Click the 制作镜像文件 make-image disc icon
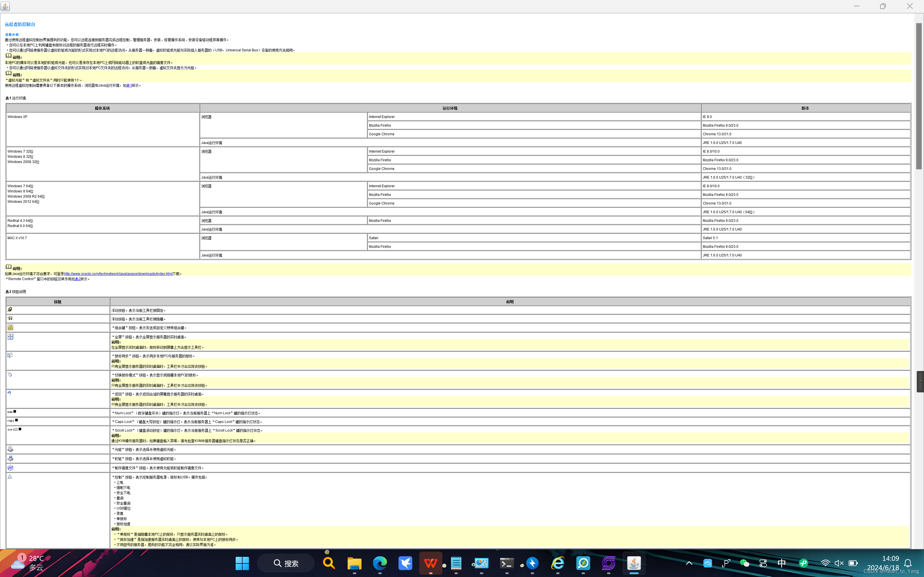This screenshot has height=577, width=924. click(x=10, y=467)
